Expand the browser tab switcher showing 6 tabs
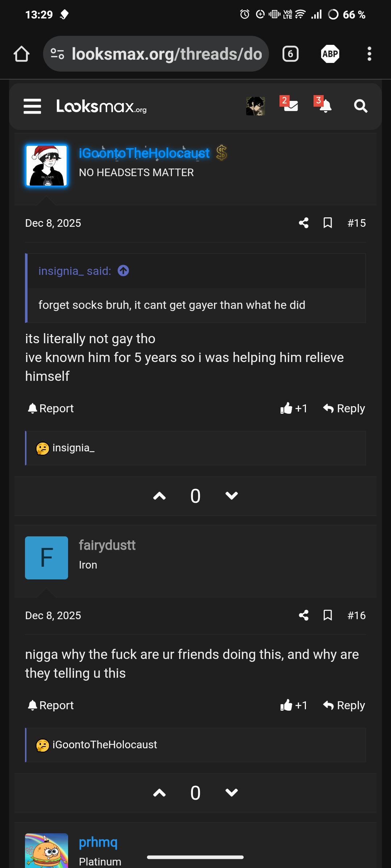Screen dimensions: 391x868 point(290,54)
